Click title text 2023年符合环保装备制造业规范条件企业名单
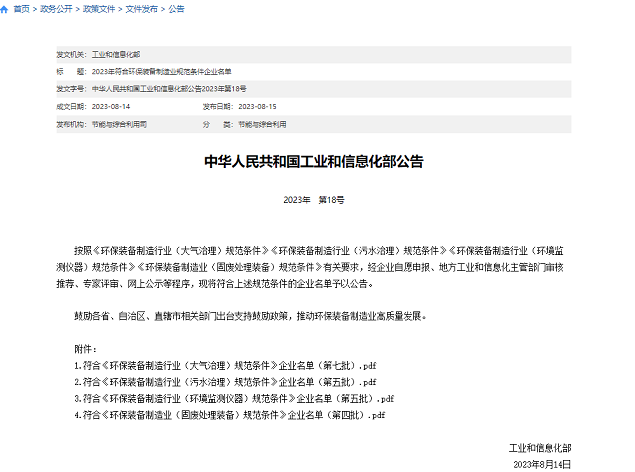The height and width of the screenshot is (472, 635). click(162, 72)
